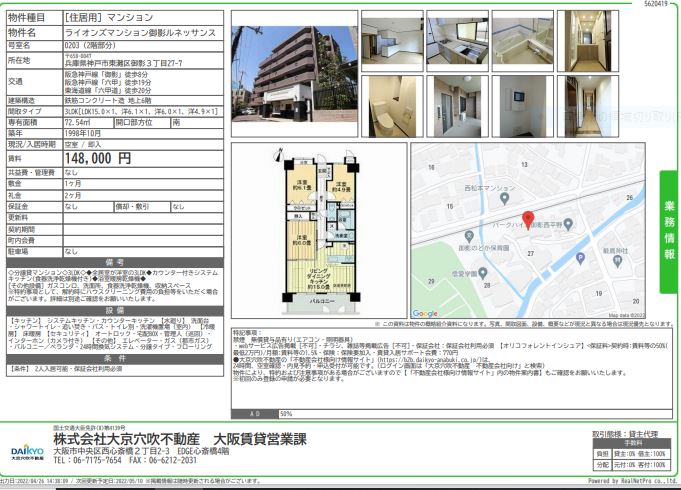Click the address 兵庫県神戸市東灘区御影3丁目27-7
The image size is (681, 490).
pos(123,63)
